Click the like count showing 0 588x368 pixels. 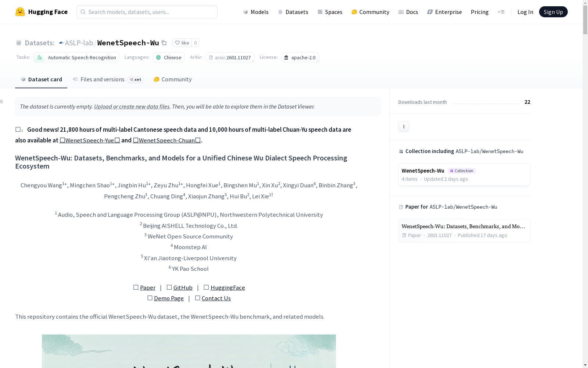click(x=196, y=43)
